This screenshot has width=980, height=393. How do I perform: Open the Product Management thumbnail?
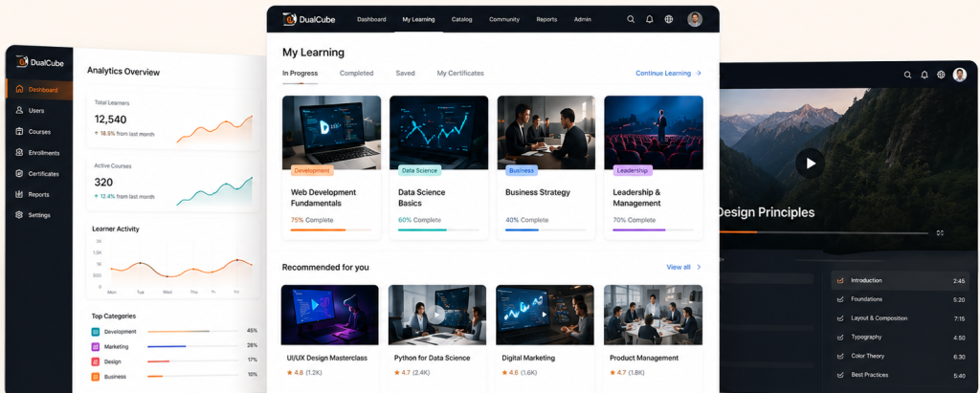(653, 315)
